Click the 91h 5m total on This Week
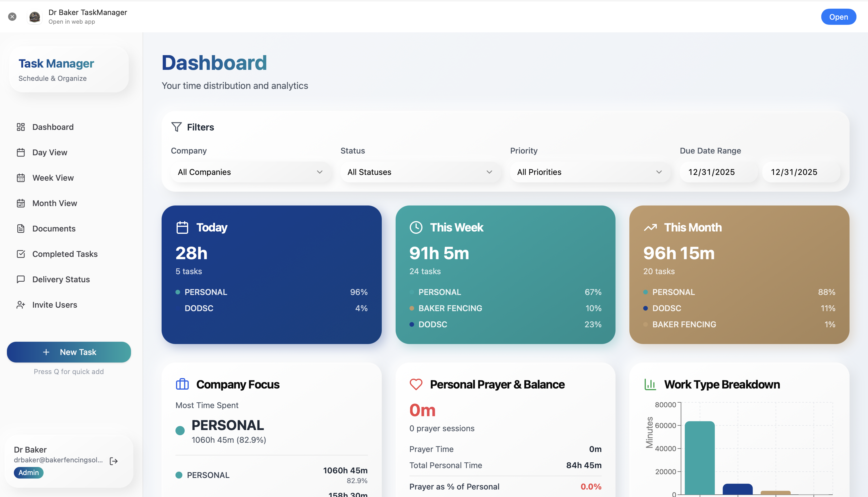The width and height of the screenshot is (868, 497). [x=439, y=253]
